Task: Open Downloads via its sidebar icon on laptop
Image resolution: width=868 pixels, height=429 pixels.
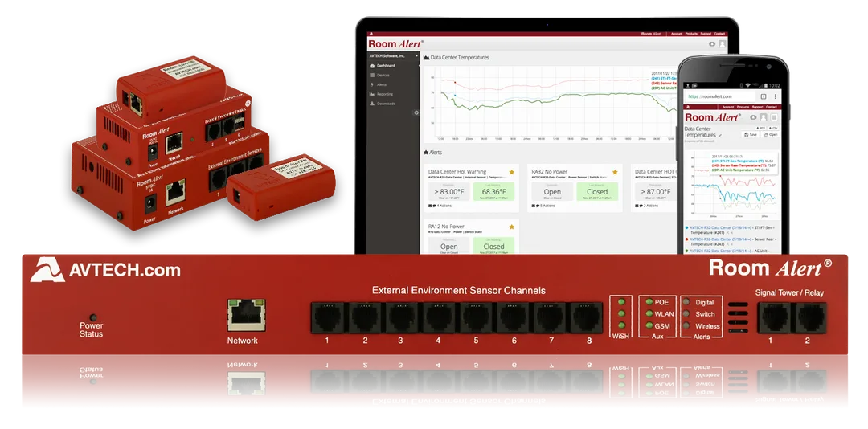Action: [372, 104]
